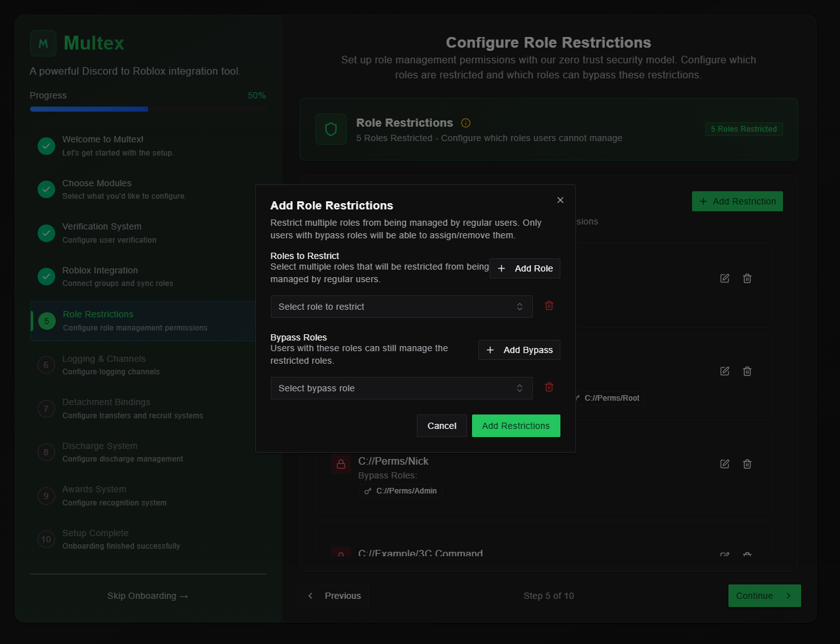
Task: Open Roblox Integration step
Action: (149, 277)
